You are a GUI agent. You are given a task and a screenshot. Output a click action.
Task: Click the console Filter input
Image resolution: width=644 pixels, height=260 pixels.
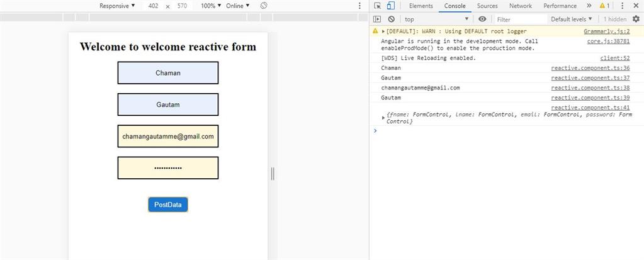click(x=521, y=19)
